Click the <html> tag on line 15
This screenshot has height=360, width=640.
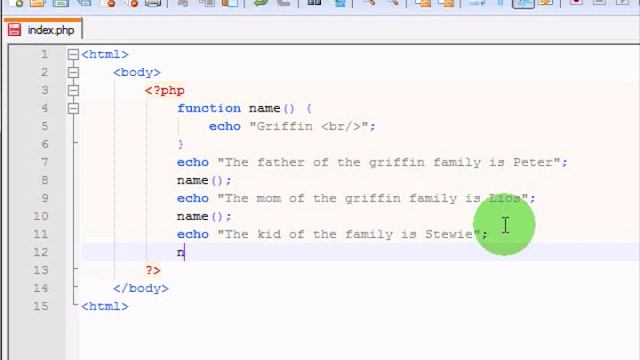tap(104, 306)
